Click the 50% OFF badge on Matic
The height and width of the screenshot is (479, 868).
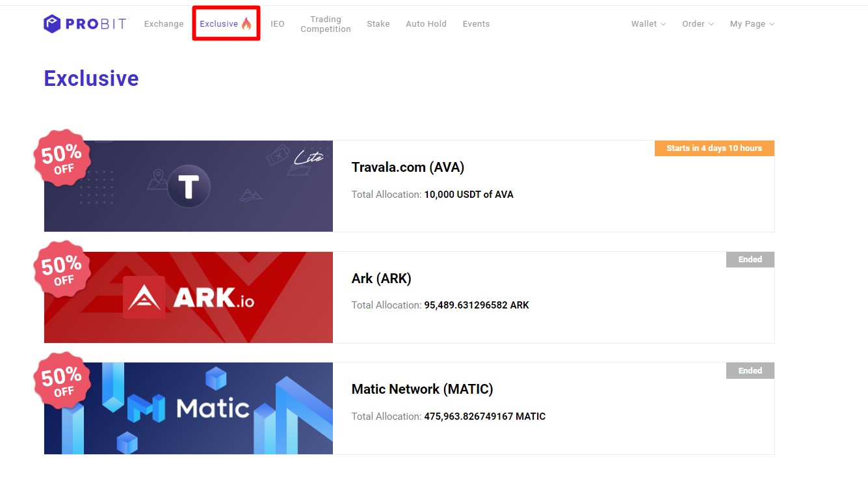[x=62, y=381]
